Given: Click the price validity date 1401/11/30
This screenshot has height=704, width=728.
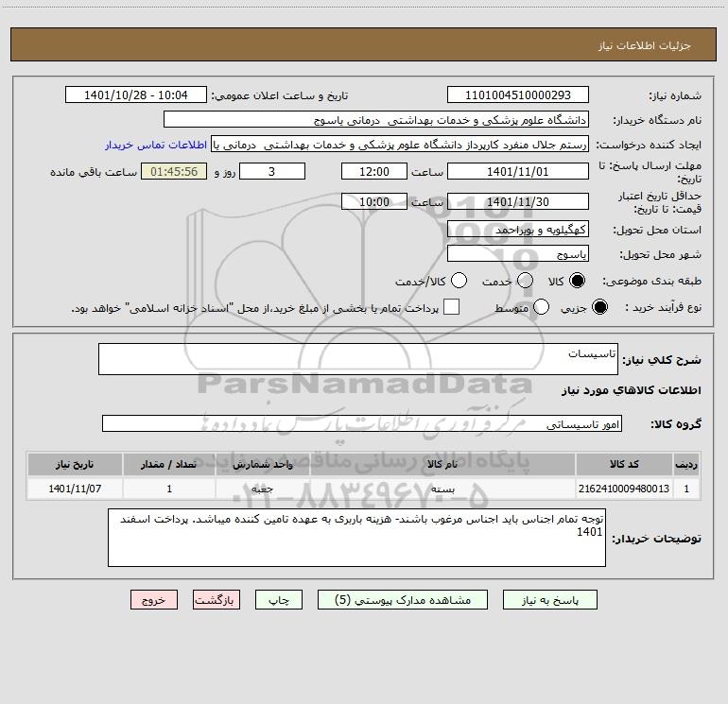Looking at the screenshot, I should click(x=518, y=201).
